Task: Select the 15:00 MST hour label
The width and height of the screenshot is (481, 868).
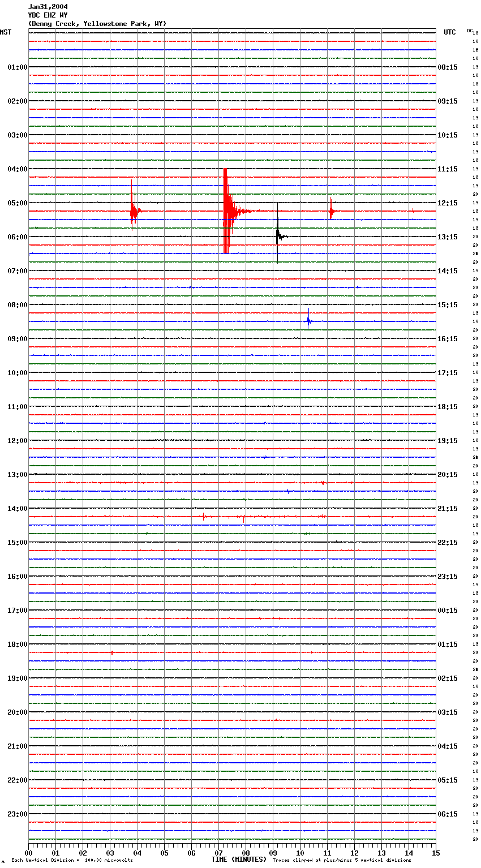Action: pos(17,543)
